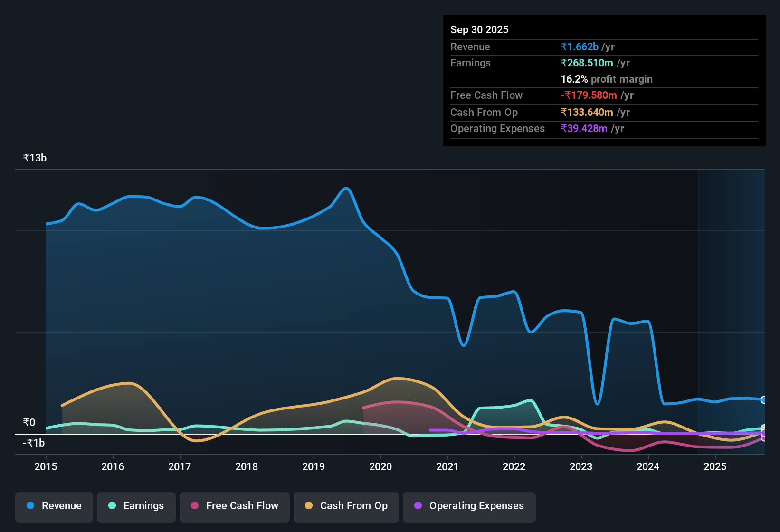
Task: Toggle off the Operating Expenses series
Action: 469,506
